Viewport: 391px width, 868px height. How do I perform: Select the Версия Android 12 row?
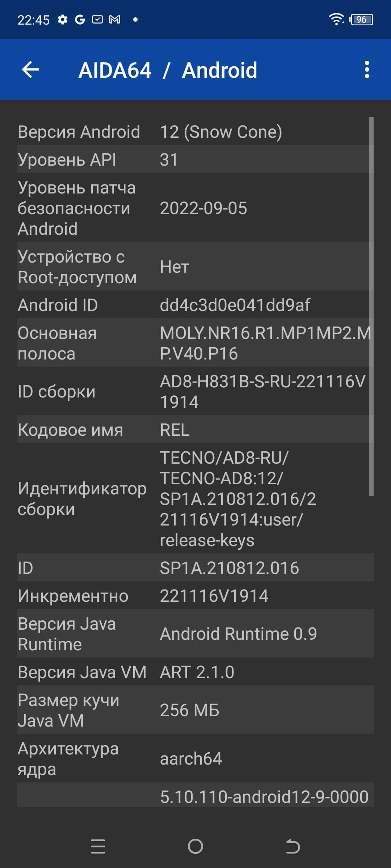pos(195,131)
